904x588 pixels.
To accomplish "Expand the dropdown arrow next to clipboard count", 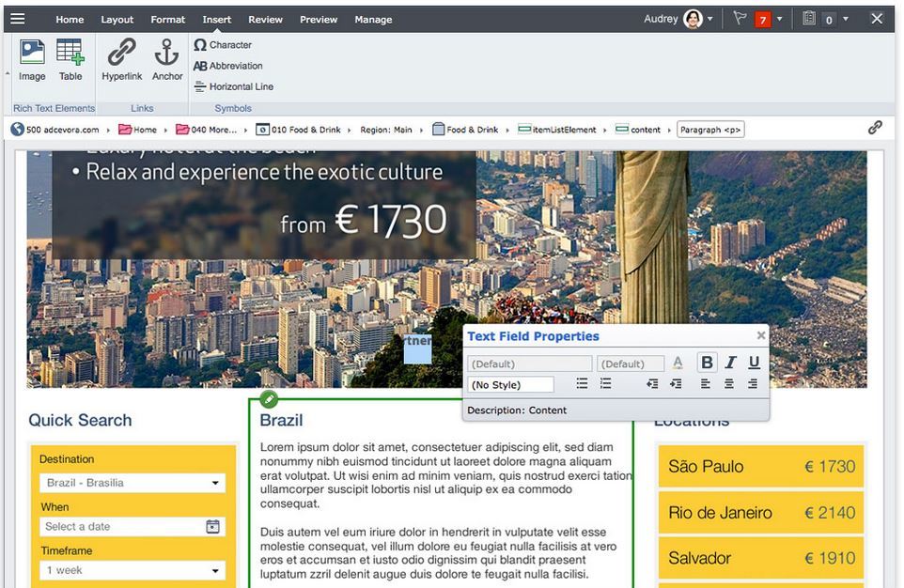I will click(x=845, y=19).
